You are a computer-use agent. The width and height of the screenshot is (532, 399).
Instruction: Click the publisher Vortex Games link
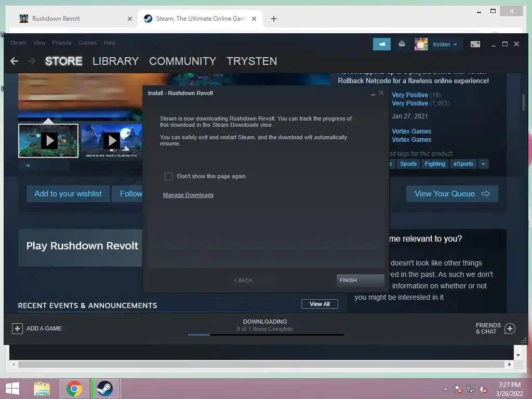(411, 140)
